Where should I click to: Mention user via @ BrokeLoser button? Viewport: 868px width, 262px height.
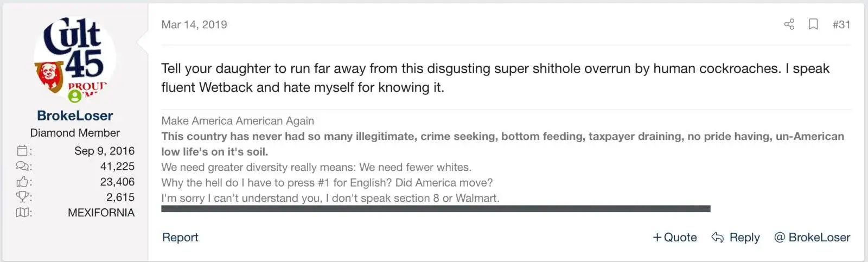tap(812, 237)
